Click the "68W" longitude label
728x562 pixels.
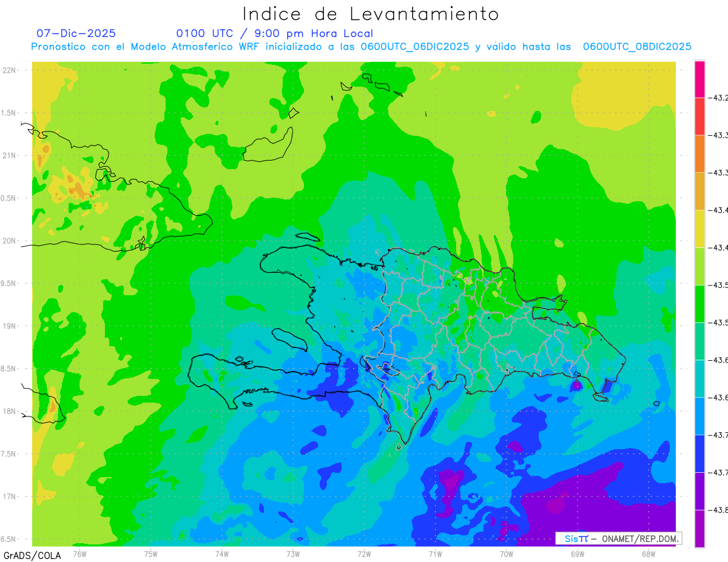[649, 554]
